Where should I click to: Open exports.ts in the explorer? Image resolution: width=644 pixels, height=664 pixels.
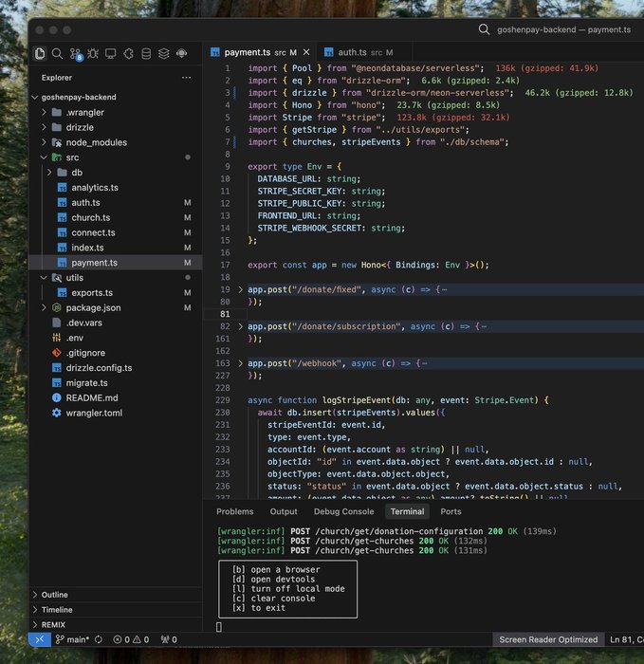(x=115, y=292)
